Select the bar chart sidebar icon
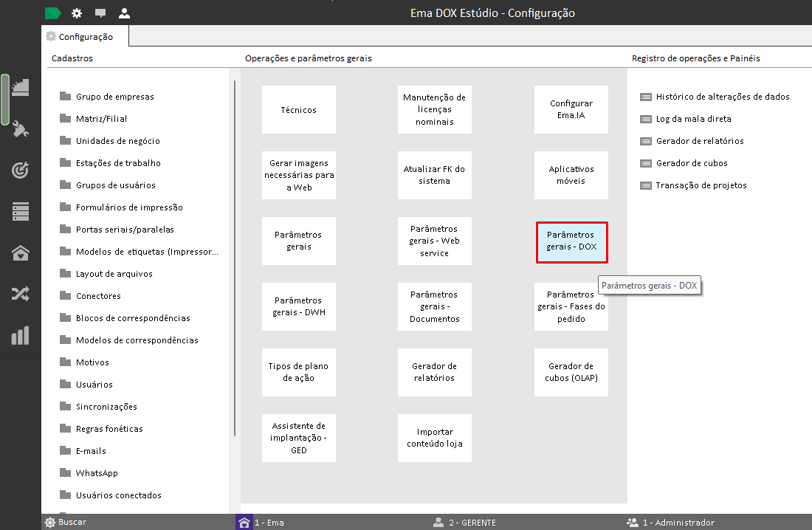 pyautogui.click(x=21, y=336)
